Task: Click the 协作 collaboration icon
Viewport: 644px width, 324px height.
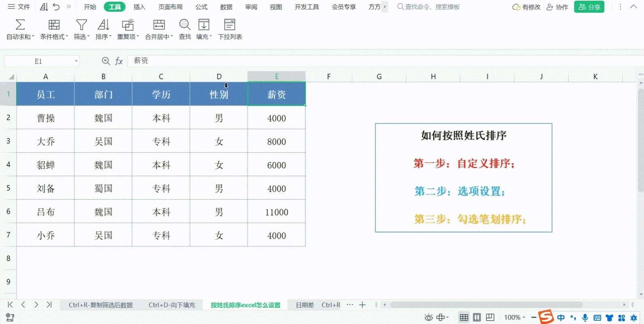Action: (550, 7)
